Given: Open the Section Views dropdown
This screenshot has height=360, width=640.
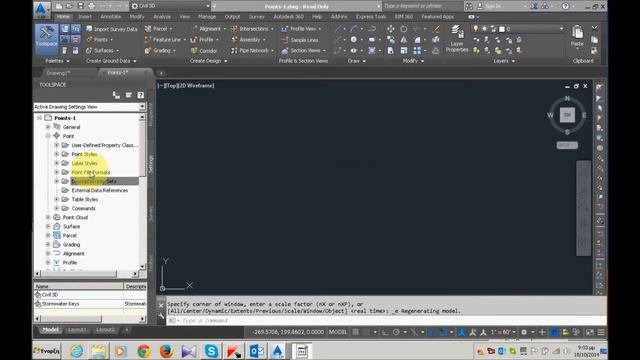Looking at the screenshot, I should 304,50.
